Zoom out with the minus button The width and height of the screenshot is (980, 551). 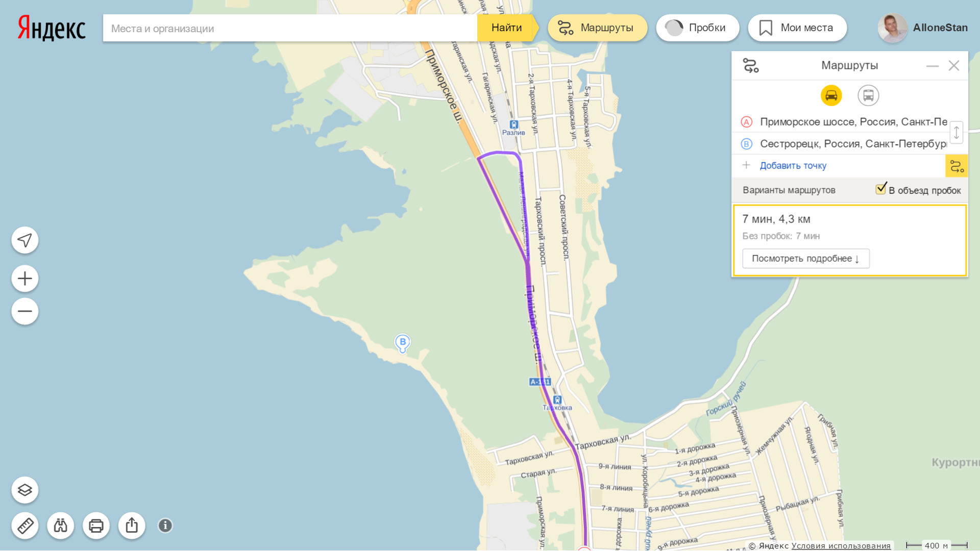(x=25, y=311)
